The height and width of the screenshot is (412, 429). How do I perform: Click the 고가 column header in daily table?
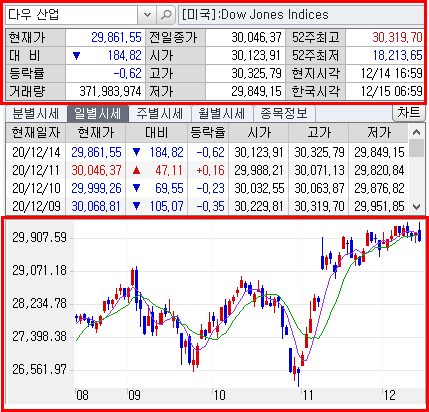319,133
